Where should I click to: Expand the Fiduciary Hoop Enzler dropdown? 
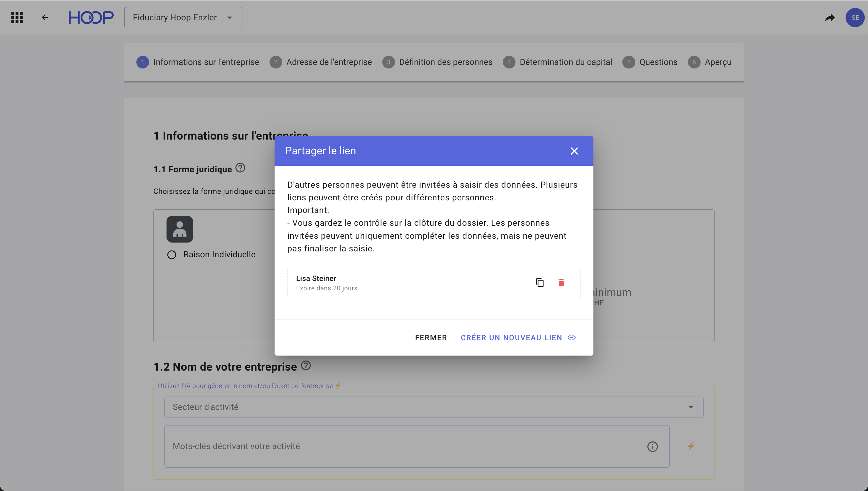point(183,17)
